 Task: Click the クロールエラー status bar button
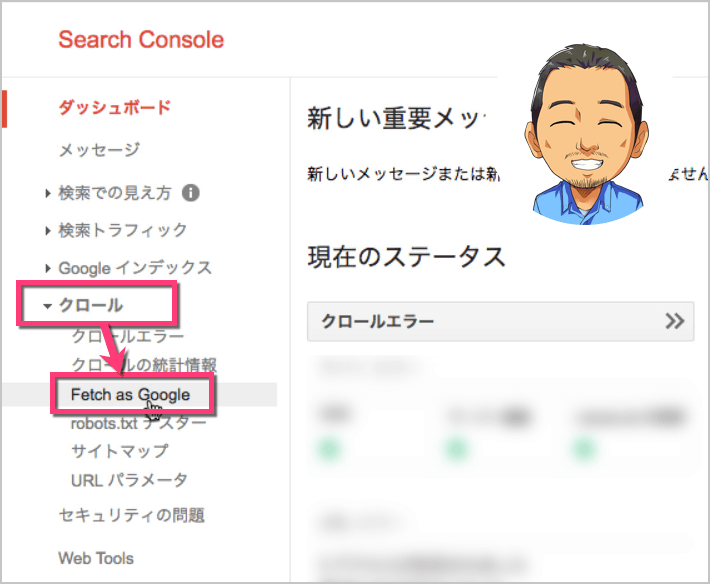pyautogui.click(x=500, y=321)
